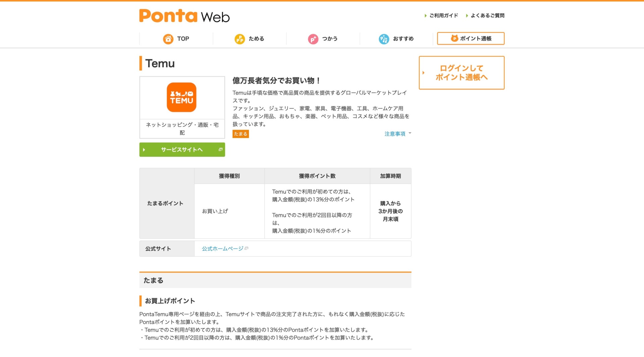Click the external-link icon beside 公式ホームページ
The image size is (644, 357).
pos(247,249)
